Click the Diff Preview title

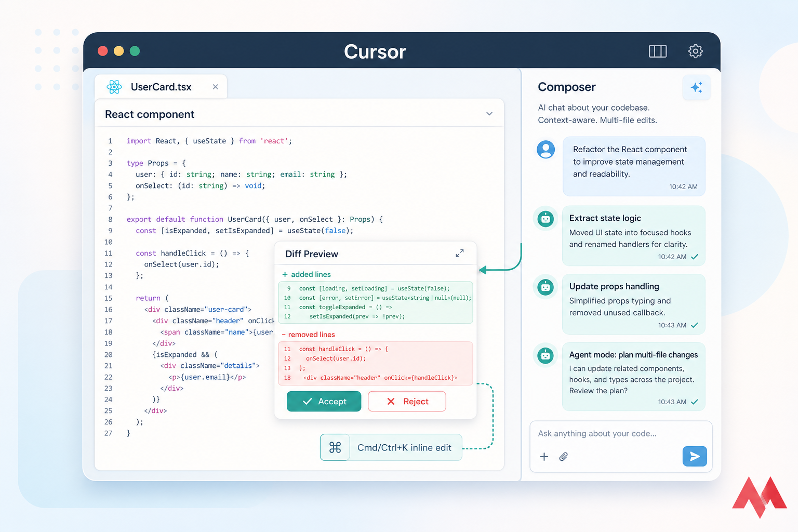[x=312, y=254]
